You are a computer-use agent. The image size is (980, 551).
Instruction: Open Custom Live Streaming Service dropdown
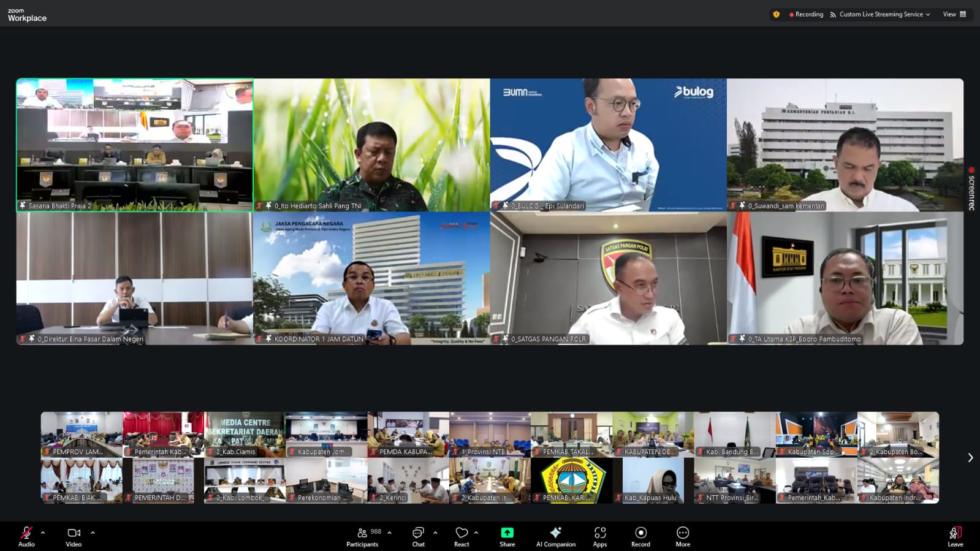[880, 14]
